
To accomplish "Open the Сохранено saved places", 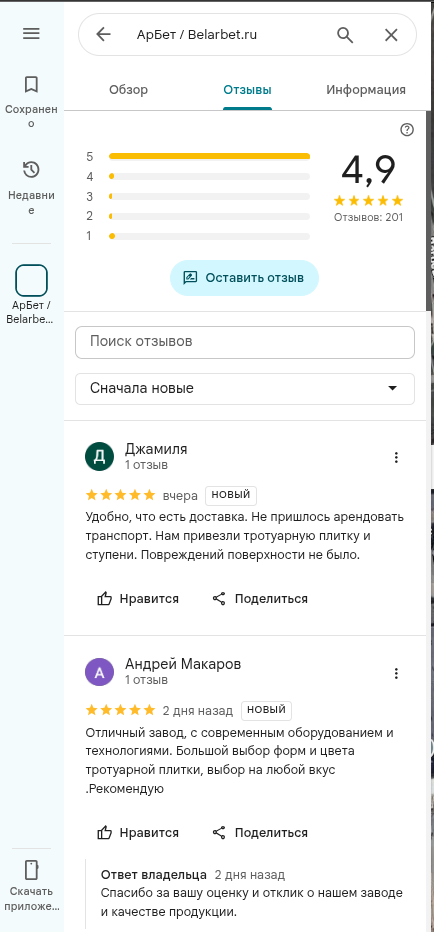I will 31,102.
